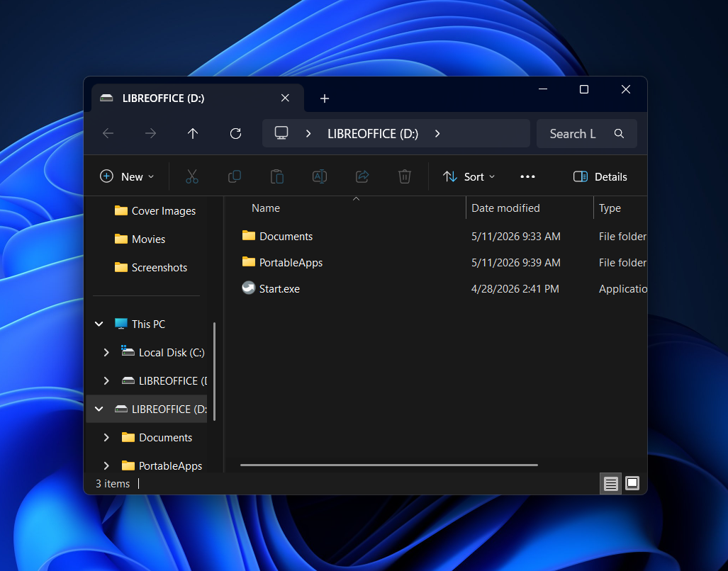This screenshot has height=571, width=728.
Task: Toggle the Details pane
Action: (600, 176)
